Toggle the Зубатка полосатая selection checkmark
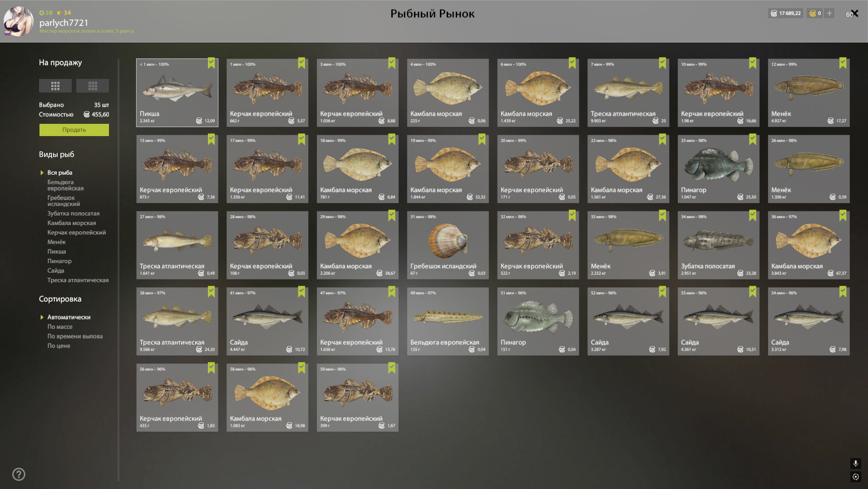This screenshot has height=489, width=868. point(753,215)
